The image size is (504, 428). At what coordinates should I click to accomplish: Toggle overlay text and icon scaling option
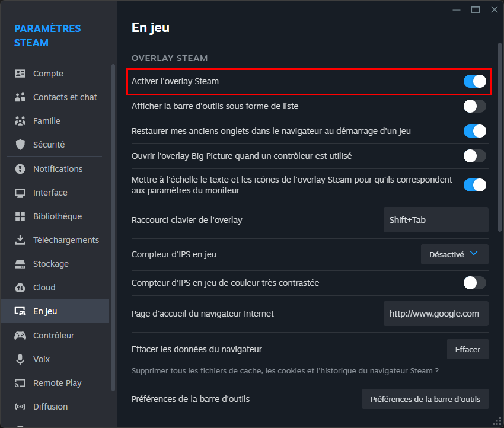pyautogui.click(x=474, y=185)
